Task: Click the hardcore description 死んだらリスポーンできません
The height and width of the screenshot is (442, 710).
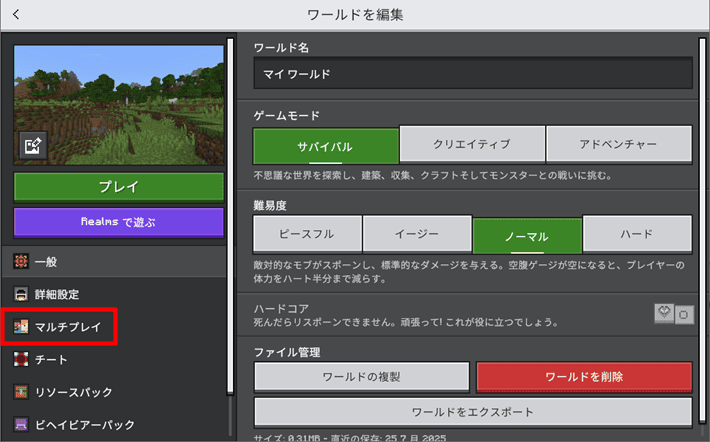Action: click(x=406, y=322)
